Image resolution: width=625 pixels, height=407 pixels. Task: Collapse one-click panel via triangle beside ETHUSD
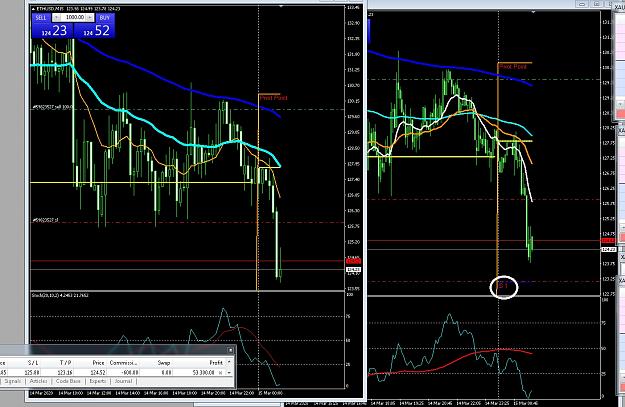(x=33, y=8)
